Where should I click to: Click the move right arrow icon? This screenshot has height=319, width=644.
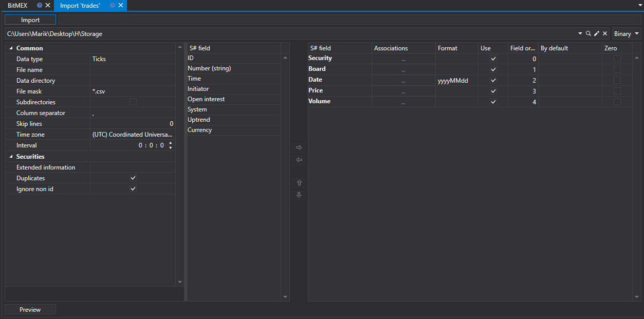pos(299,147)
